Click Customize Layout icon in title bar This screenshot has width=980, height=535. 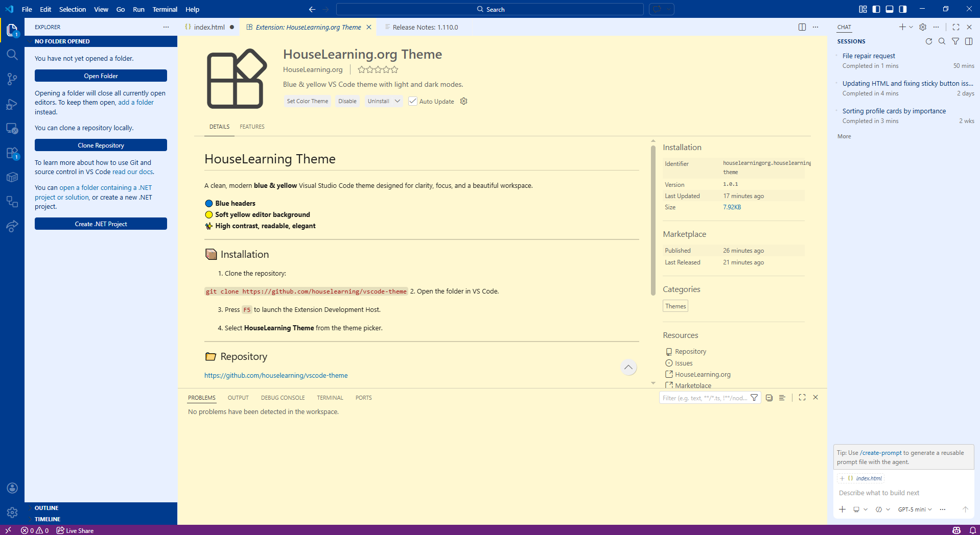[x=863, y=9]
